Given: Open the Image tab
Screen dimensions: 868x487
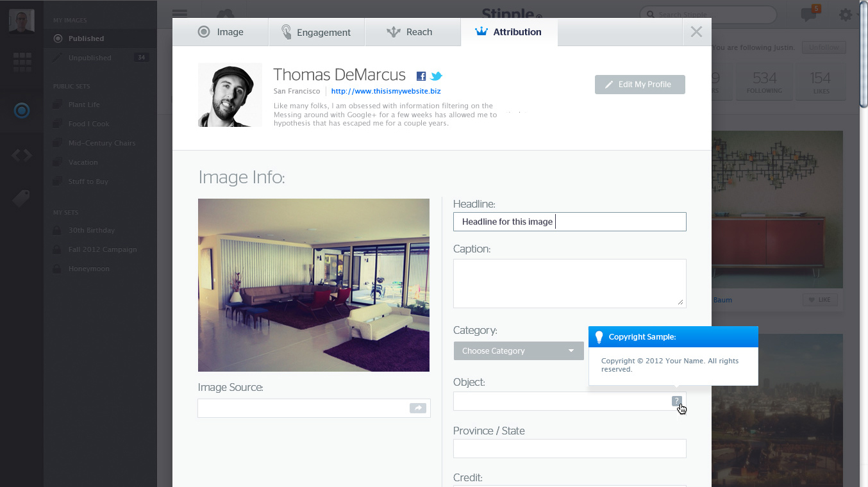Looking at the screenshot, I should click(221, 32).
